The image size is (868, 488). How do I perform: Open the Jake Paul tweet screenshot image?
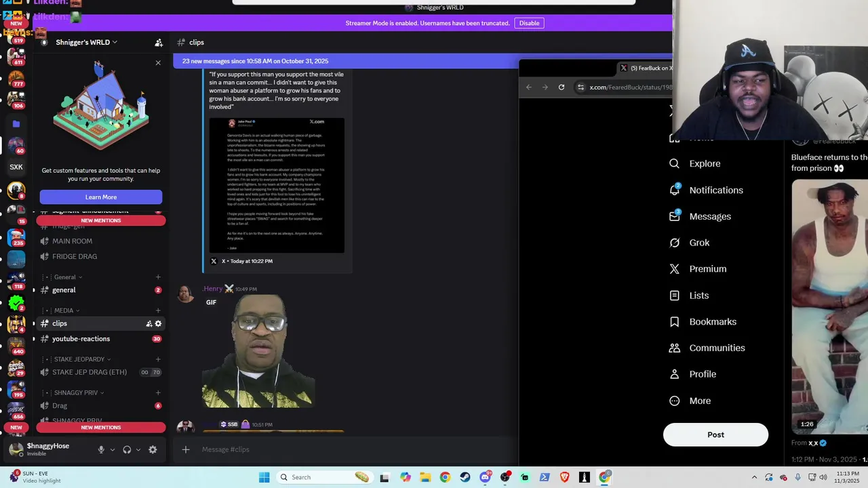tap(277, 185)
